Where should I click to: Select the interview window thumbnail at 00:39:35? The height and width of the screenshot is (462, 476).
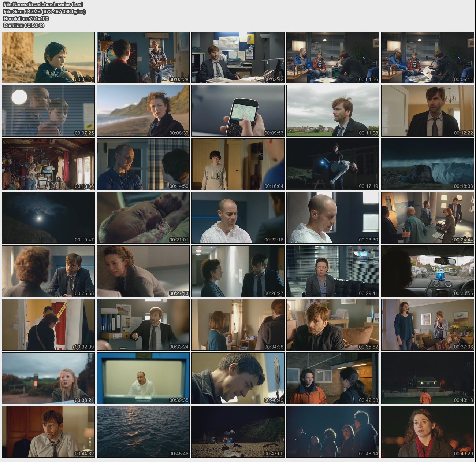[x=143, y=378]
